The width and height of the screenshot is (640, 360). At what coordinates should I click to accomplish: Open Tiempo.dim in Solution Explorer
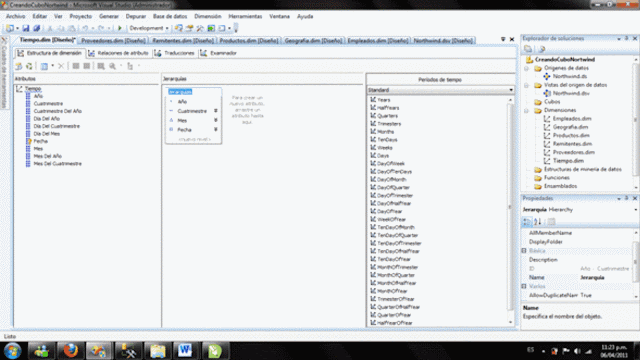(x=568, y=161)
